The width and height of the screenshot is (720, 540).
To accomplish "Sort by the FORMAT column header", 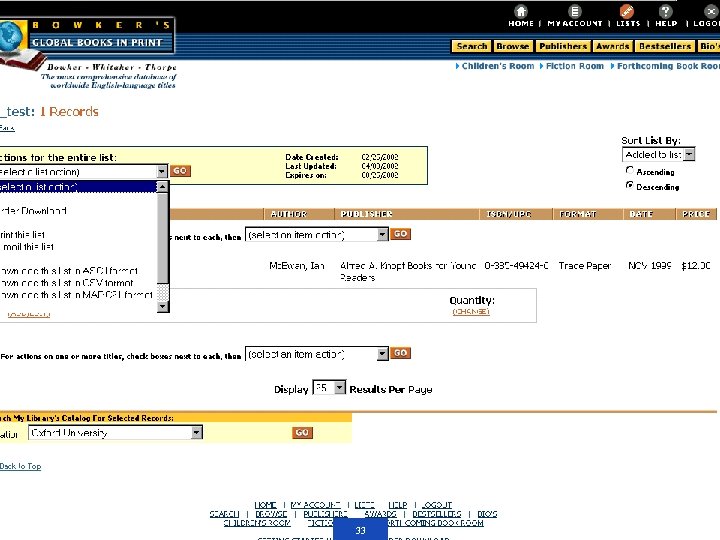I will (578, 214).
